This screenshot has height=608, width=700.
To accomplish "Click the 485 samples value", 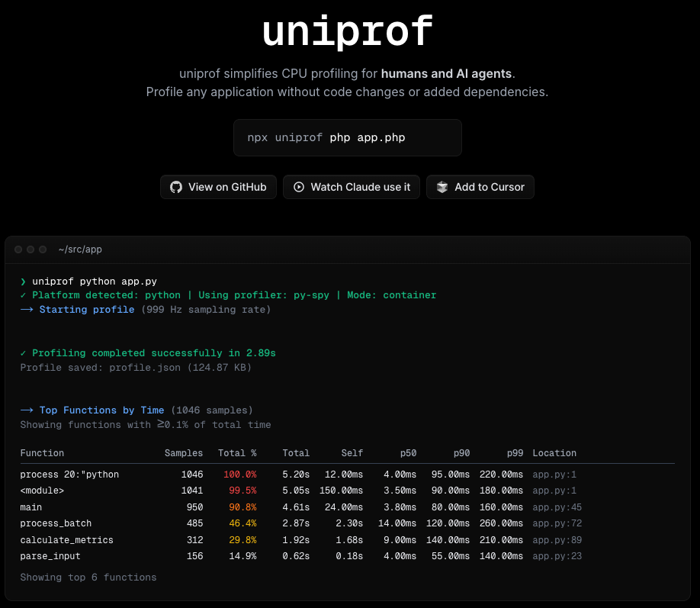I will coord(194,523).
